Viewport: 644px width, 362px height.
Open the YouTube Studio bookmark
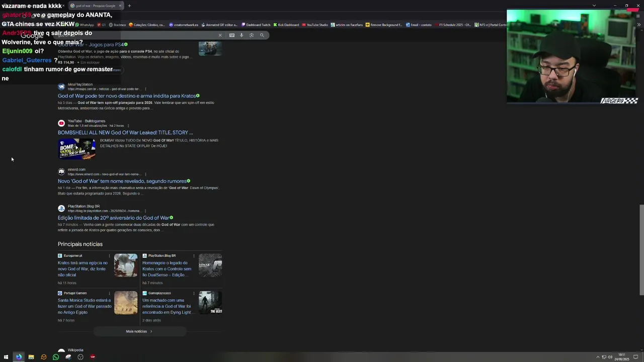point(315,25)
